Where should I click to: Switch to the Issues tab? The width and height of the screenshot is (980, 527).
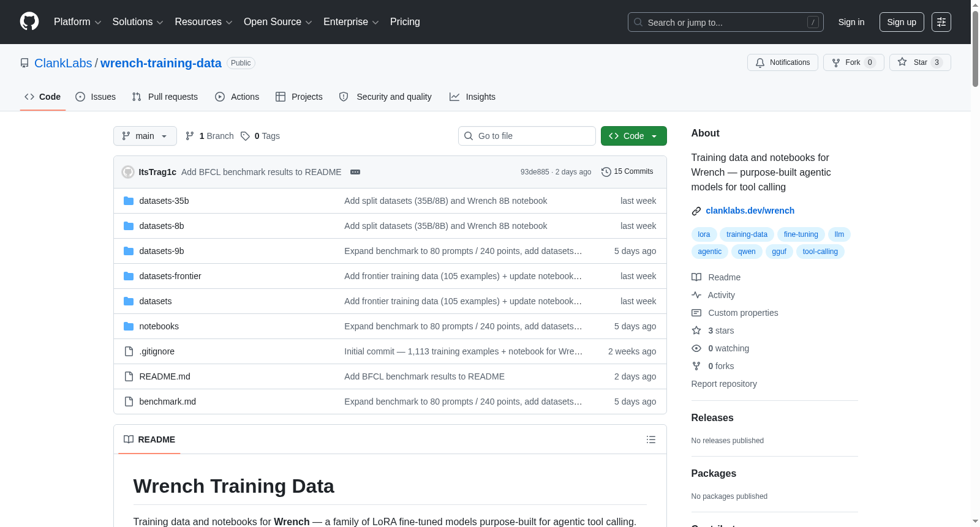tap(96, 97)
